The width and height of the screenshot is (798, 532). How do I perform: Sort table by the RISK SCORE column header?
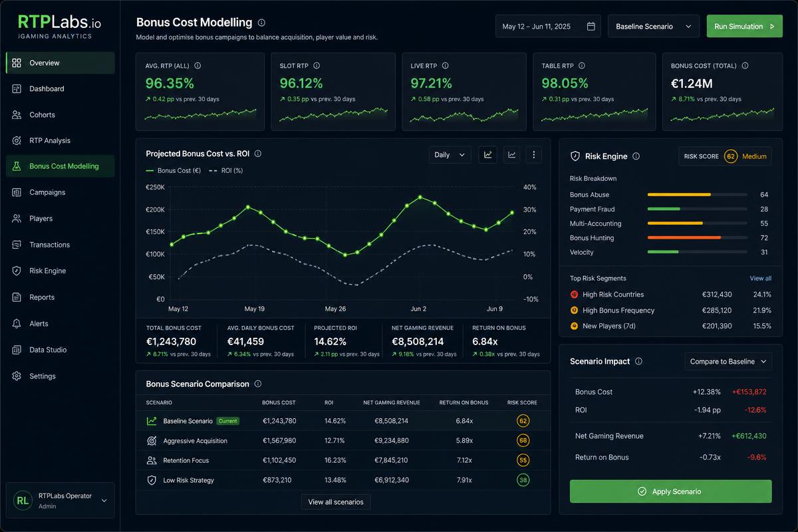tap(522, 402)
